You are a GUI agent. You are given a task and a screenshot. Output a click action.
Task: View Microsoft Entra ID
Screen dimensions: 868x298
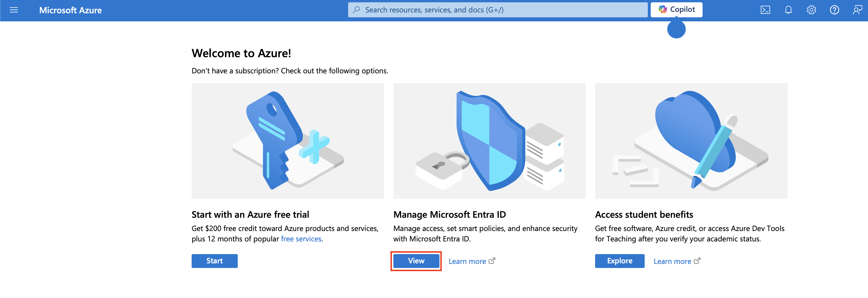(416, 261)
